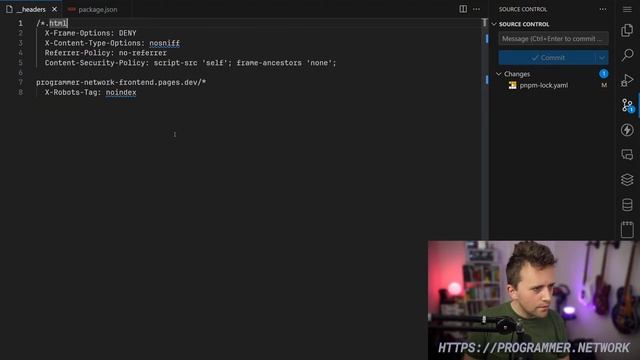Screen dimensions: 640x360
Task: Click 'X-Robots-Tag' on line 8
Action: click(71, 93)
